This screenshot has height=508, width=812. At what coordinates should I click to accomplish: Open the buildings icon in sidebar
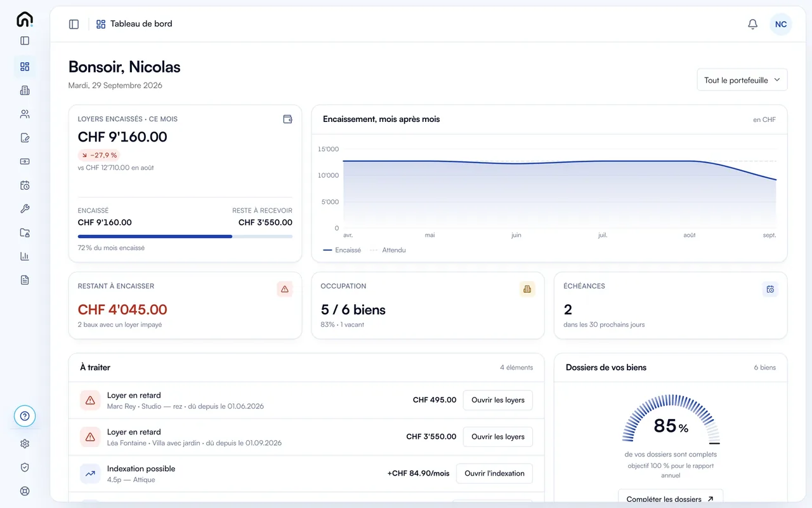25,90
